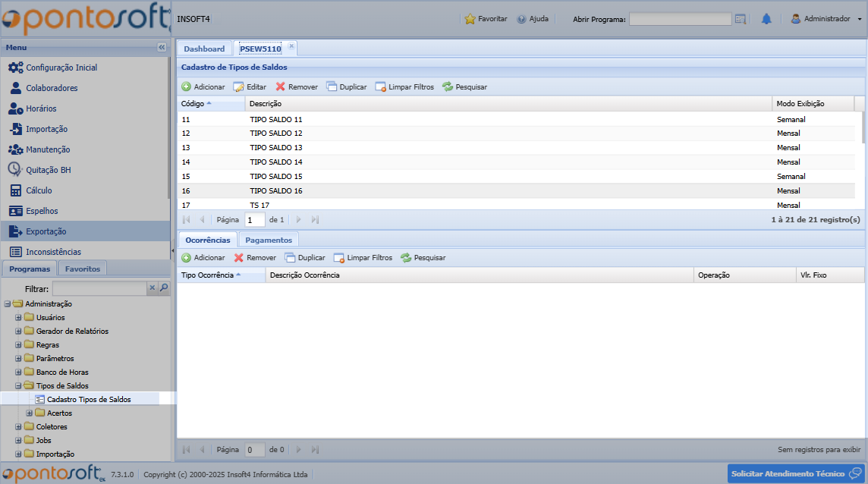
Task: Click the Favoritar star icon
Action: tap(470, 19)
